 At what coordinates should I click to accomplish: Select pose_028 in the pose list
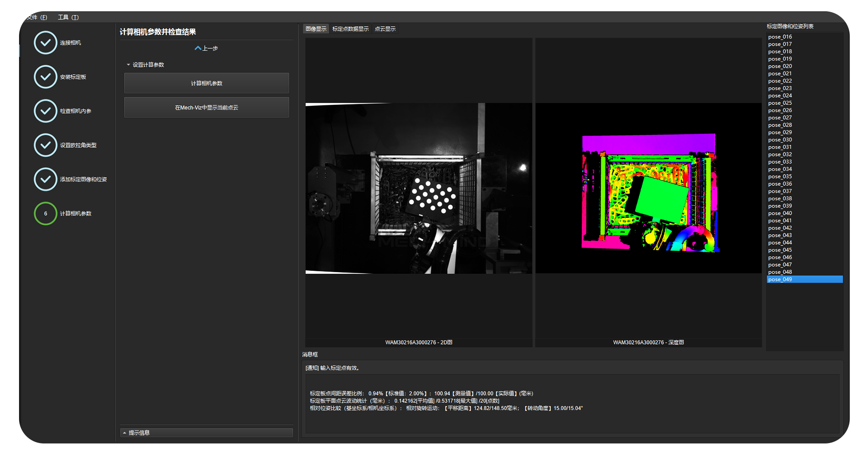tap(805, 125)
